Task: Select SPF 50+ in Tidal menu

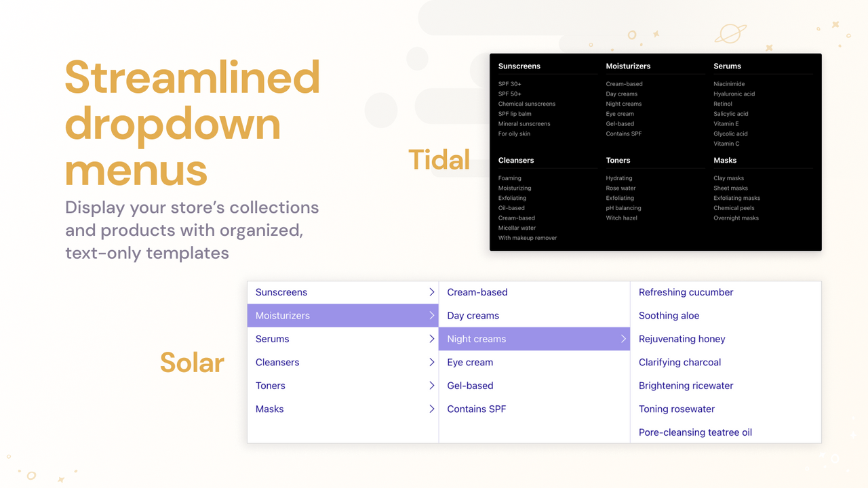Action: coord(510,94)
